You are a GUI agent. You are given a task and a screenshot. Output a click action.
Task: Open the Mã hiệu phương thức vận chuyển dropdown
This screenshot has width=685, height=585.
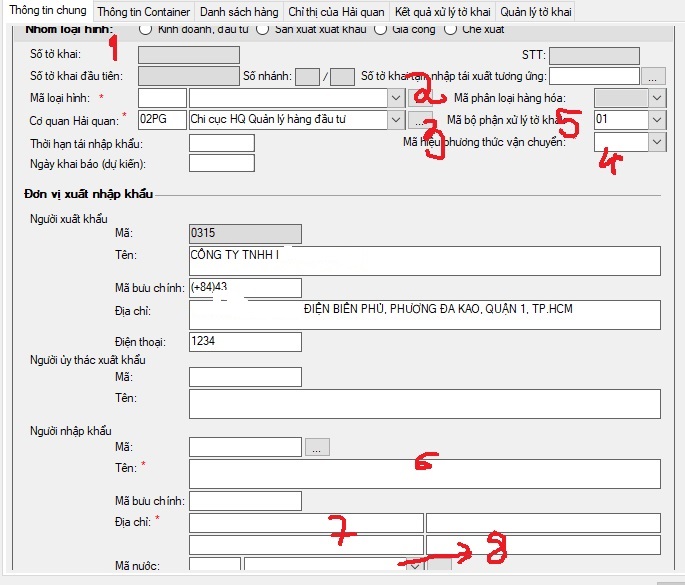pos(656,143)
